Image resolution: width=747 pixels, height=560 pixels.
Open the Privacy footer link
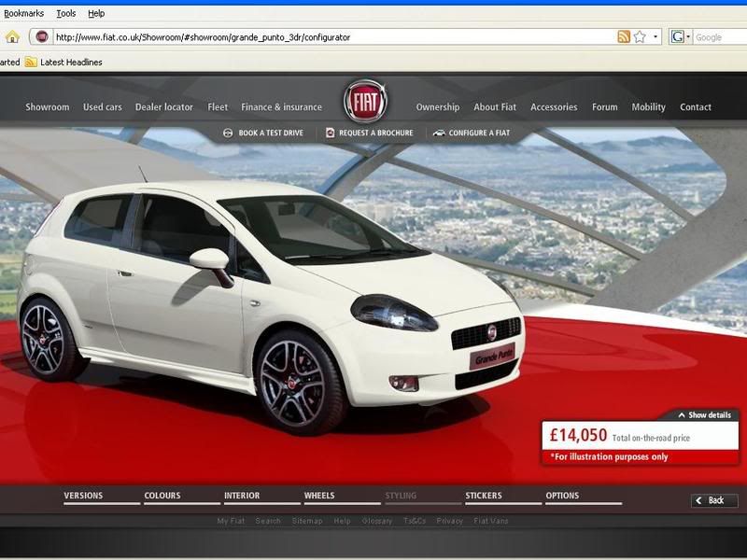pos(450,521)
